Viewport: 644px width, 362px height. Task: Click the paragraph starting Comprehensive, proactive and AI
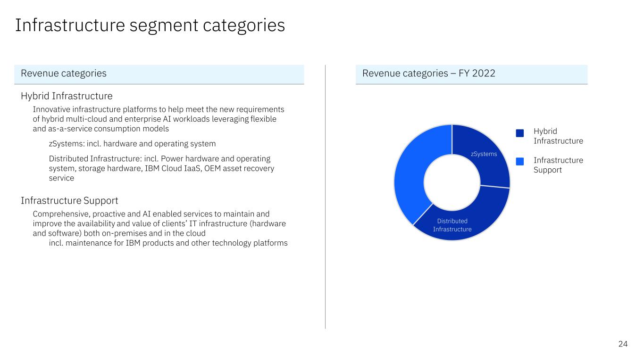click(159, 223)
